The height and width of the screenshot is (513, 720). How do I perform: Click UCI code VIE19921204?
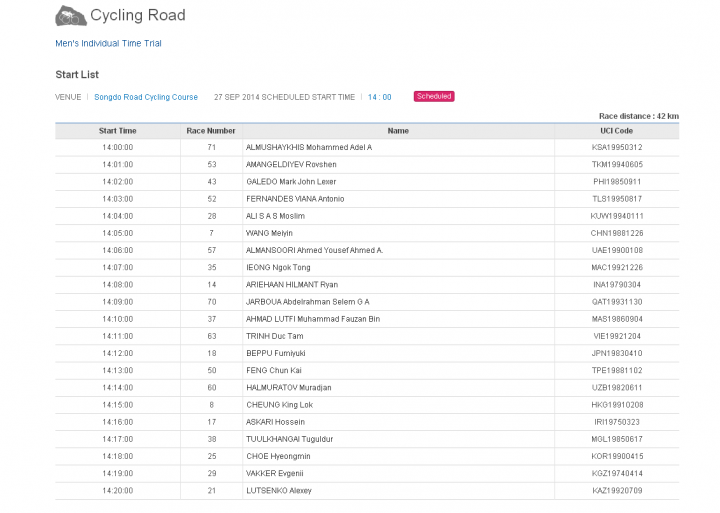coord(617,336)
